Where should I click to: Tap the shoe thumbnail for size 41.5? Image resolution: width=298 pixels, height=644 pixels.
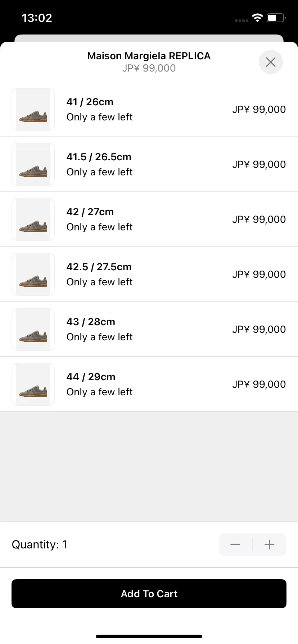click(x=33, y=164)
